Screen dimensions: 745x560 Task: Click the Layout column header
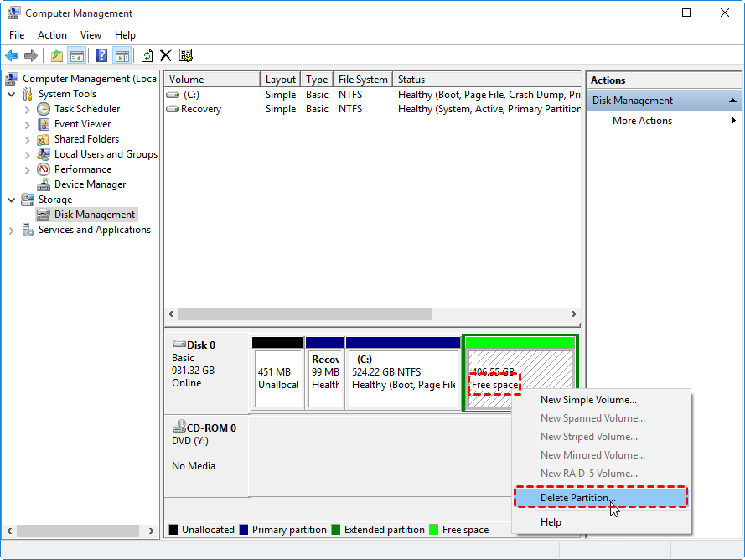click(x=281, y=80)
